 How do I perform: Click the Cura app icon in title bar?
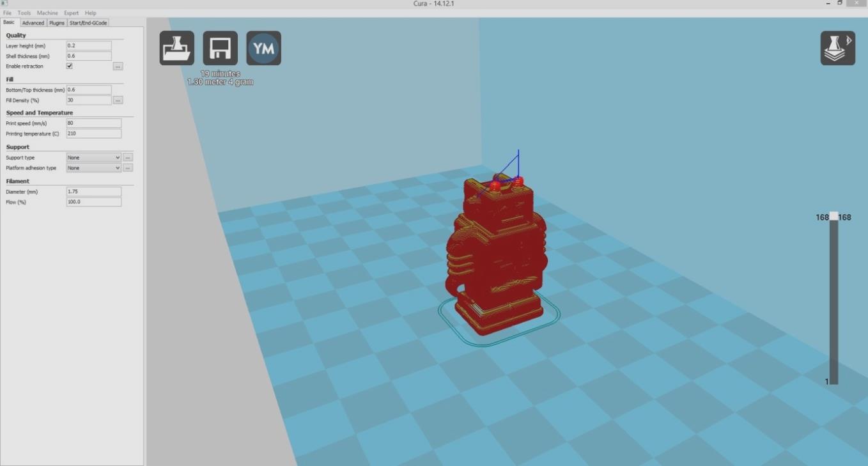pos(4,4)
